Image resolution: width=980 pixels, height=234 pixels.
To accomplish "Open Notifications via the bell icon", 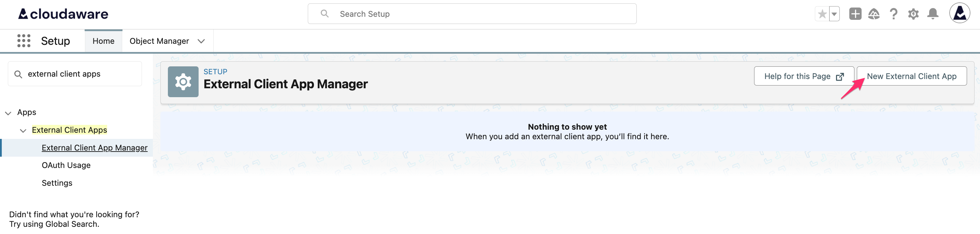I will (x=933, y=14).
